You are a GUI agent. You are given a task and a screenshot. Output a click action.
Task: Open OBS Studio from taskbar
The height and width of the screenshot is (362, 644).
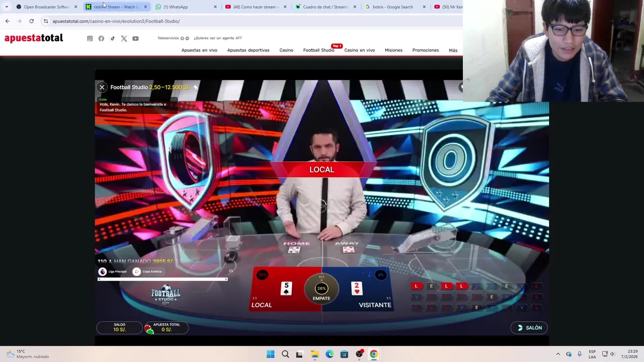point(359,354)
